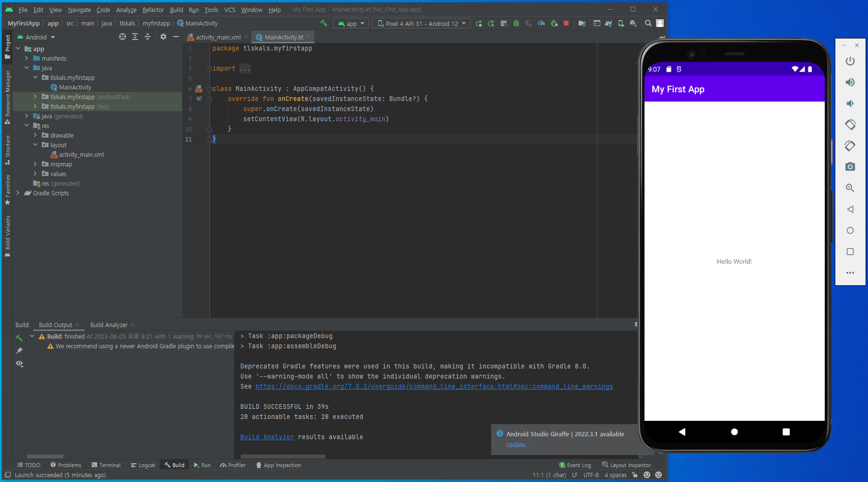The width and height of the screenshot is (868, 482).
Task: Toggle the read-only lock icon in status bar
Action: point(635,475)
